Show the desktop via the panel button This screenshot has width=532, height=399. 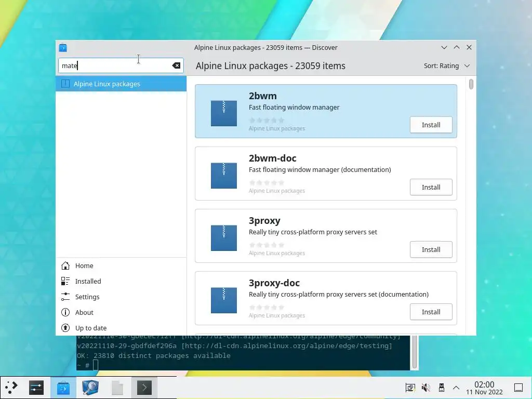518,388
